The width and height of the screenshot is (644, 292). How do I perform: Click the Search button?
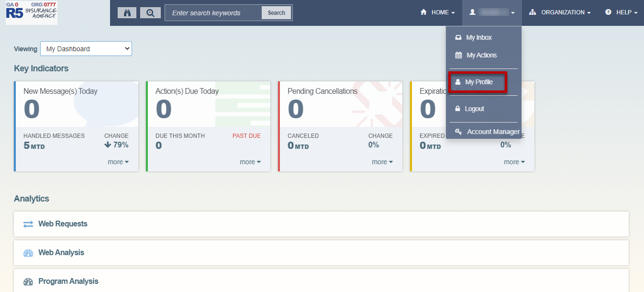click(x=277, y=13)
